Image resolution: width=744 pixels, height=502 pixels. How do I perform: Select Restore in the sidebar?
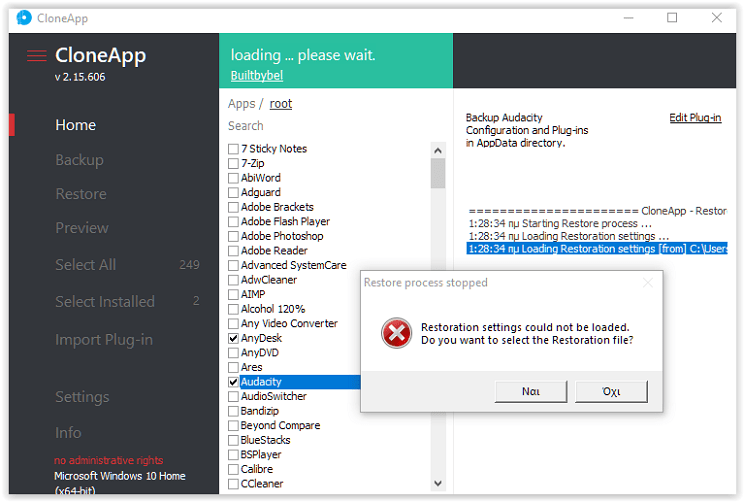coord(81,194)
